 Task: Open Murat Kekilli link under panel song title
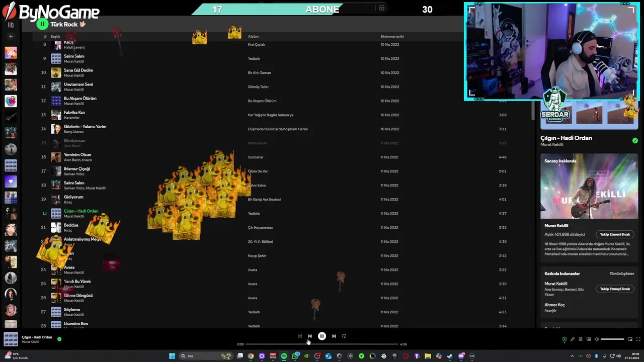click(552, 145)
